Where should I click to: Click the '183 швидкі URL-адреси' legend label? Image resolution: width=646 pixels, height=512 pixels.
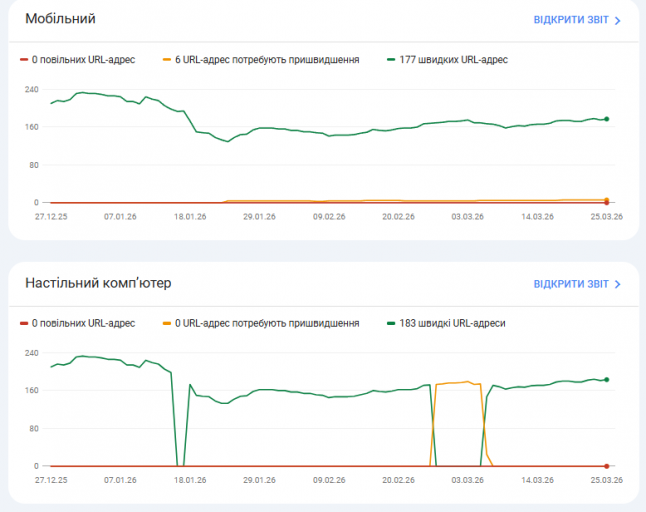tap(452, 323)
